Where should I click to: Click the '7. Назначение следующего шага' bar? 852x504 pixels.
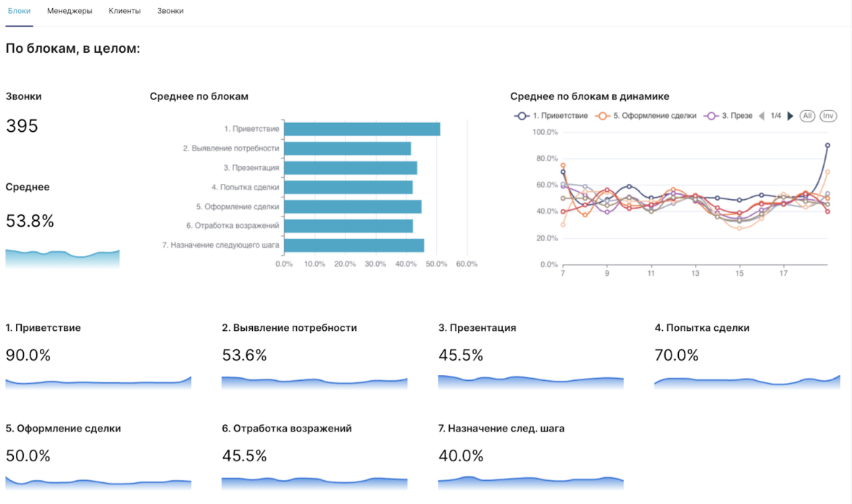click(x=354, y=245)
